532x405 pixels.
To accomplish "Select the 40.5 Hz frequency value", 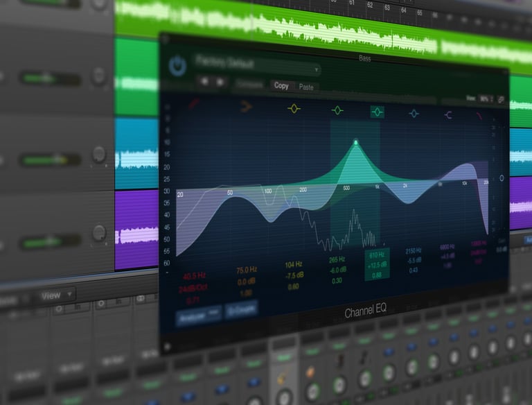I will tap(194, 277).
